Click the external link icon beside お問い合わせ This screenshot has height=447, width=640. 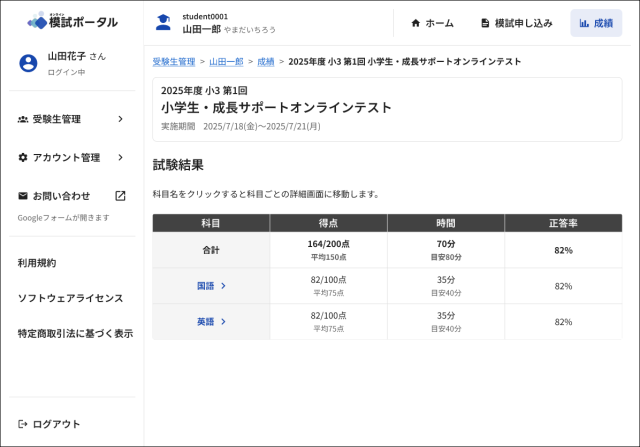(x=120, y=196)
